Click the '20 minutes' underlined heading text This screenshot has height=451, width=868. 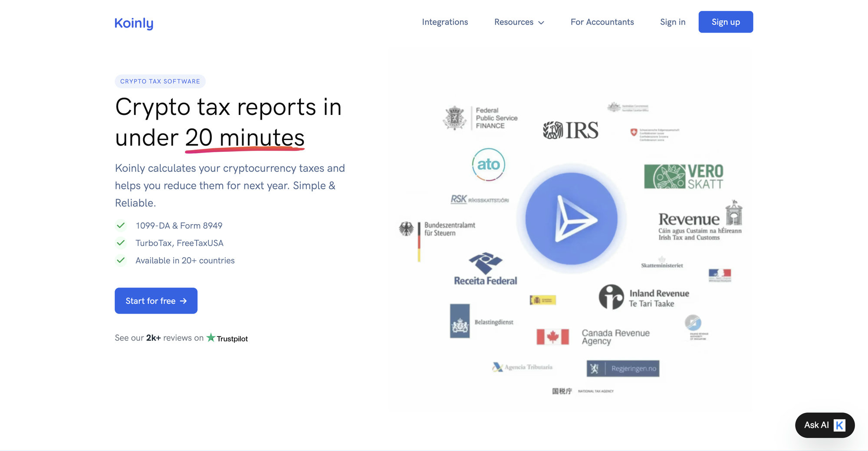245,138
